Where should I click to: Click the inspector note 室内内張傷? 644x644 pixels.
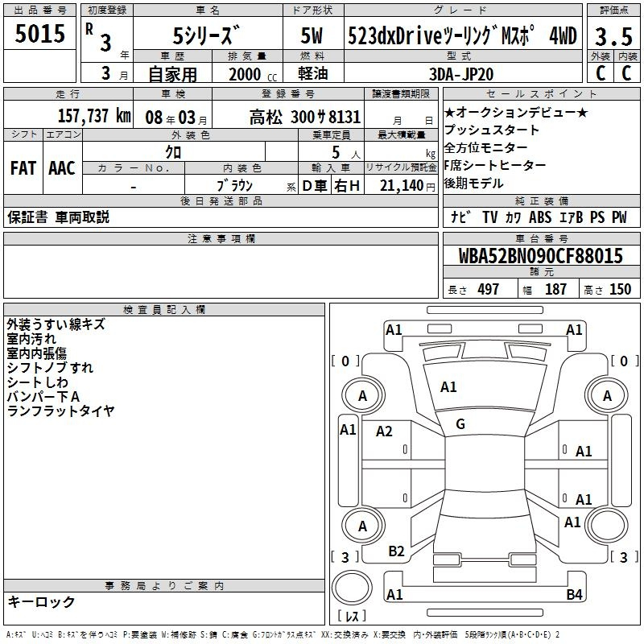tap(36, 353)
